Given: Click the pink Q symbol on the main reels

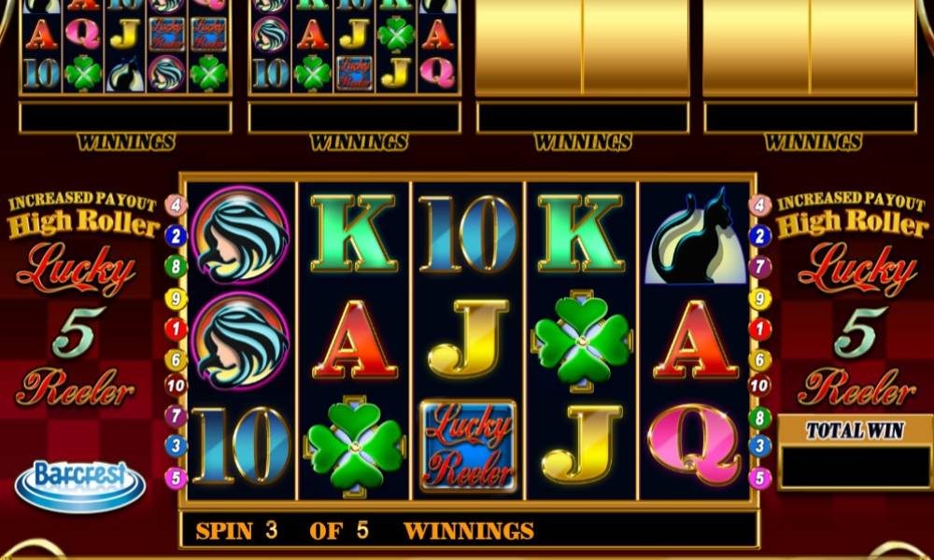Looking at the screenshot, I should [x=695, y=444].
